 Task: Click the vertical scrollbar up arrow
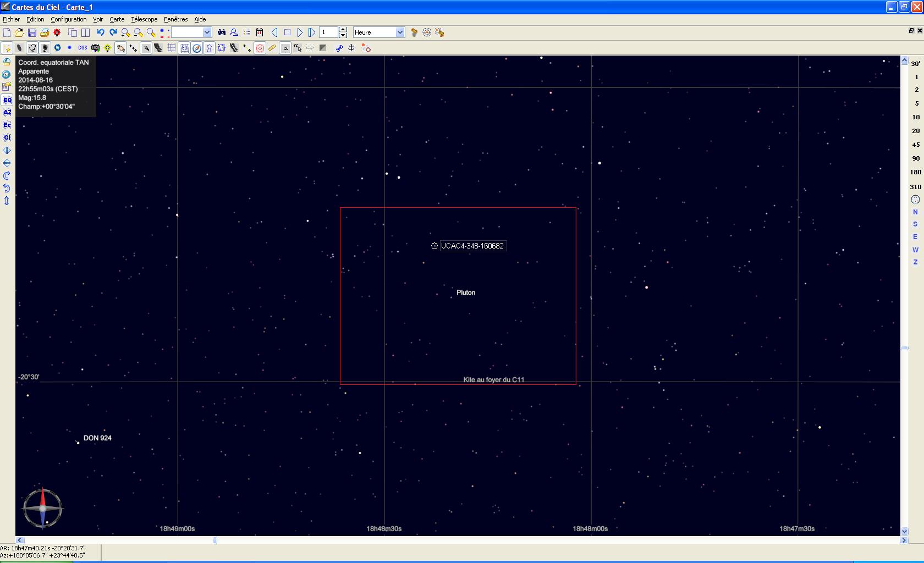[x=904, y=60]
